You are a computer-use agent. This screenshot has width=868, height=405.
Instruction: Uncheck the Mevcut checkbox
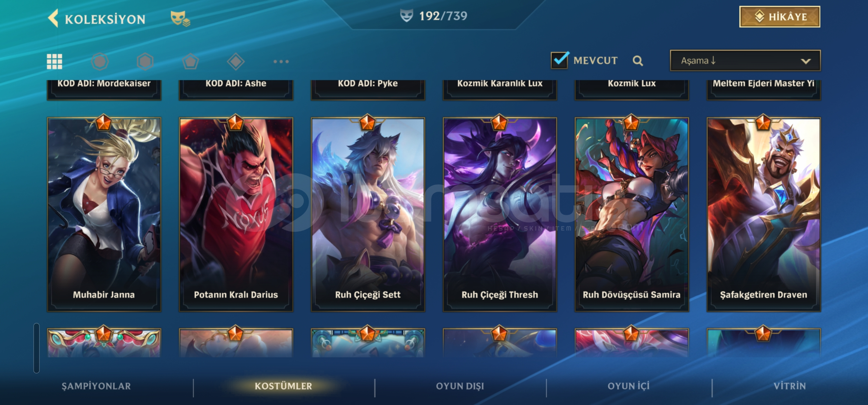[560, 60]
